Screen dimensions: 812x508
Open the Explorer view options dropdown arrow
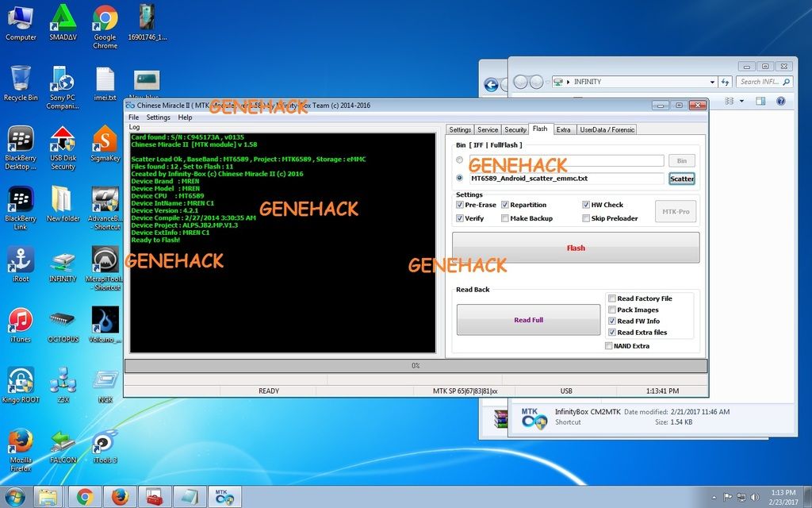click(x=741, y=102)
